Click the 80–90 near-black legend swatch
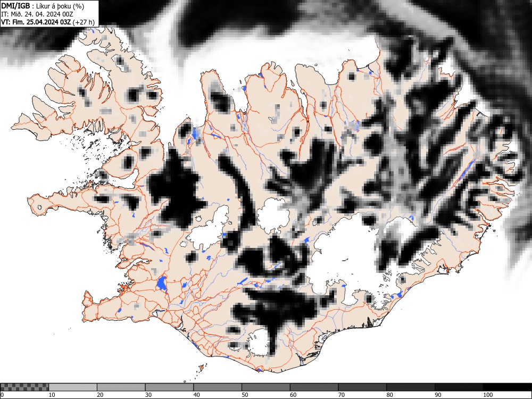Image resolution: width=532 pixels, height=399 pixels. 411,387
